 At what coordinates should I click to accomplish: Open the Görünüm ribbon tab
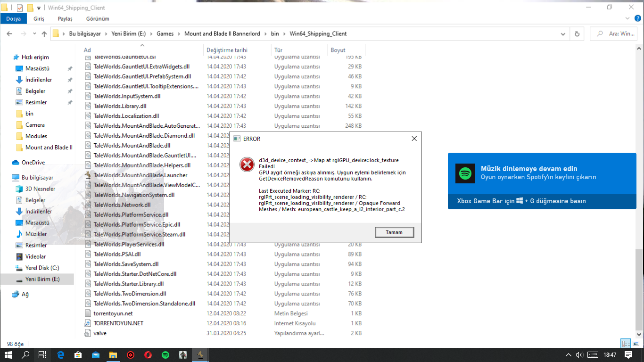tap(98, 19)
